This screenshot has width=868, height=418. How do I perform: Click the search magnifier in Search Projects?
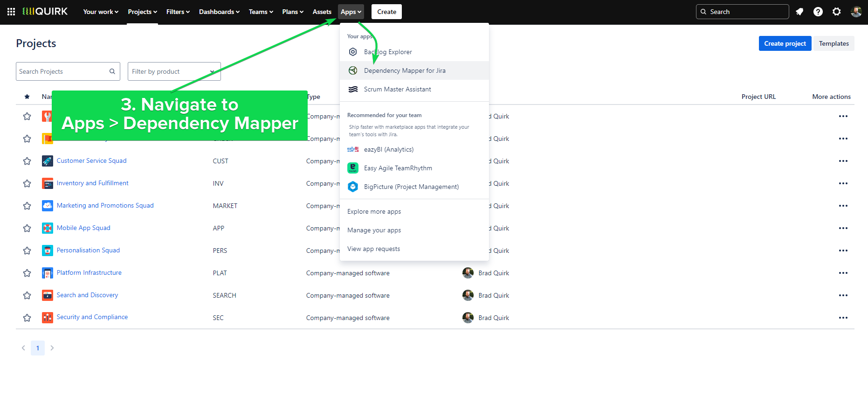[112, 71]
